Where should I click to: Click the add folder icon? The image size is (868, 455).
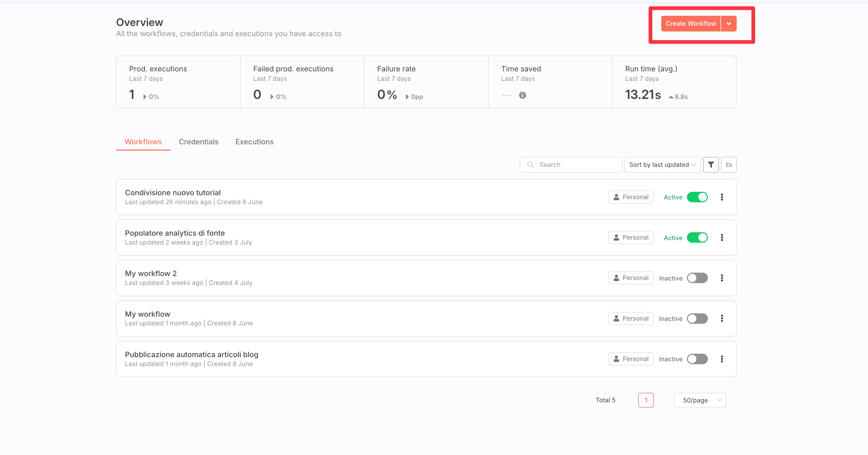(x=729, y=165)
